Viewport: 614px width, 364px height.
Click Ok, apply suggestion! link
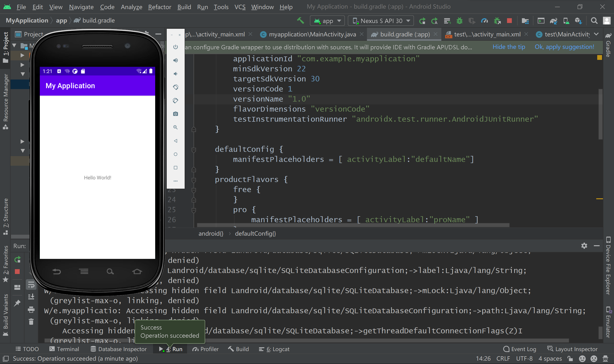click(564, 47)
